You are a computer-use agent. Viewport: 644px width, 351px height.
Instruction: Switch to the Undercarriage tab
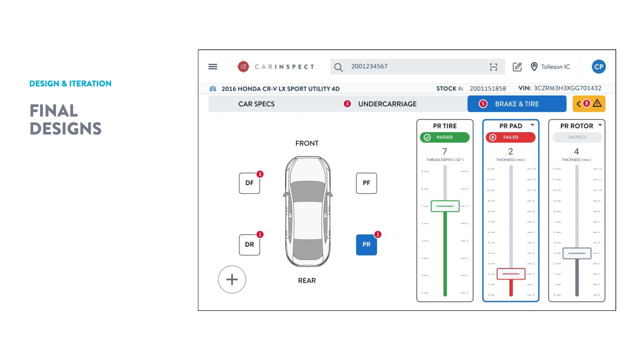pos(387,104)
